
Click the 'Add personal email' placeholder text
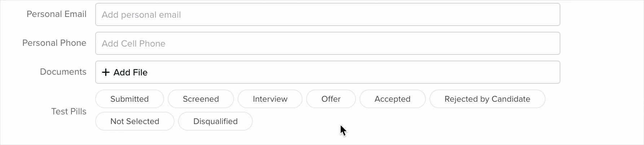coord(141,15)
